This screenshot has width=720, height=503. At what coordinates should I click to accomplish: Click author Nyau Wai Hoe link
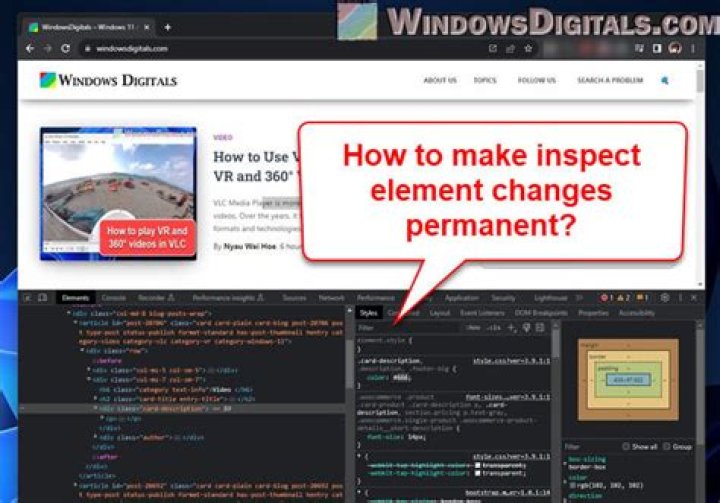pos(249,247)
